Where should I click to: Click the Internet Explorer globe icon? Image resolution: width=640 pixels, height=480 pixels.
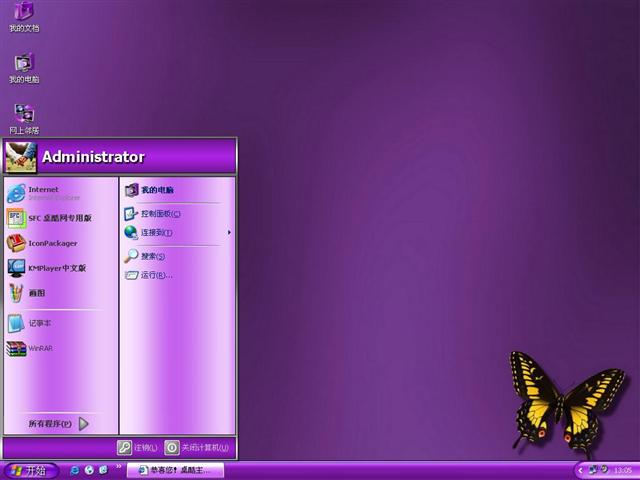[x=16, y=193]
